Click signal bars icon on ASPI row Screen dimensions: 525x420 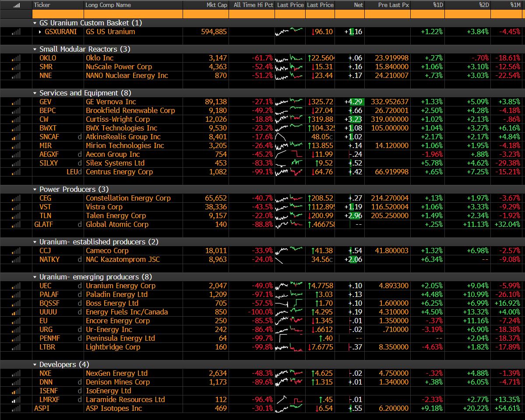click(16, 408)
